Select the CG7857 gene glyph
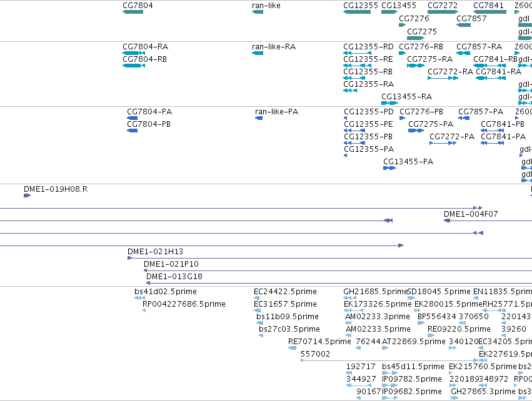Image resolution: width=532 pixels, height=401 pixels. [463, 25]
